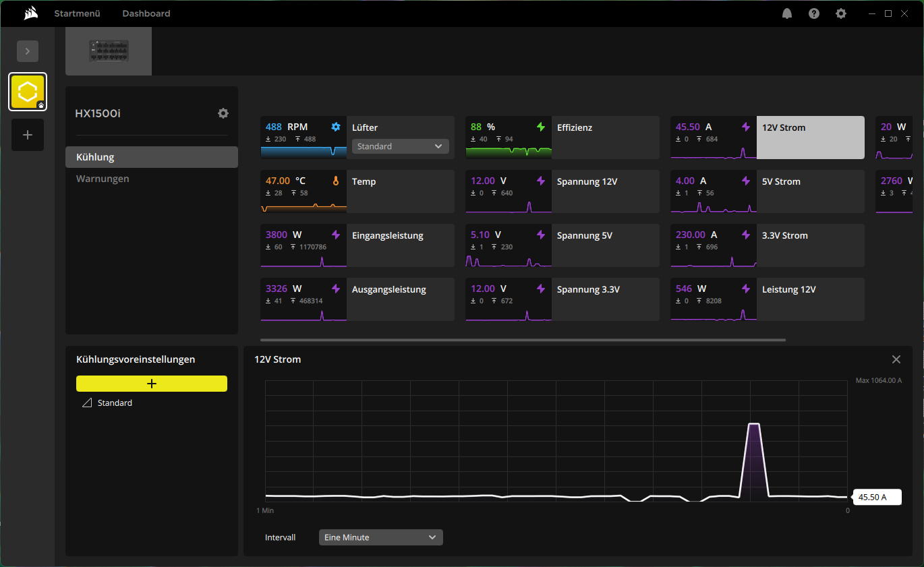Click the Temp thermometer icon
The height and width of the screenshot is (567, 924).
coord(336,181)
